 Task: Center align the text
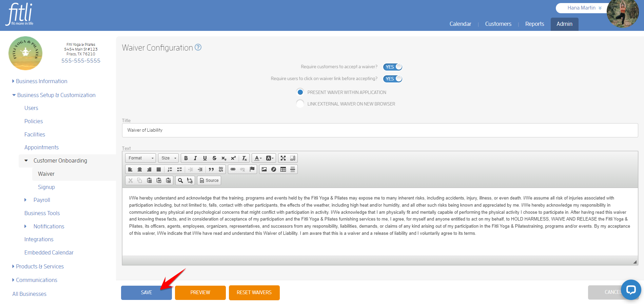[140, 169]
